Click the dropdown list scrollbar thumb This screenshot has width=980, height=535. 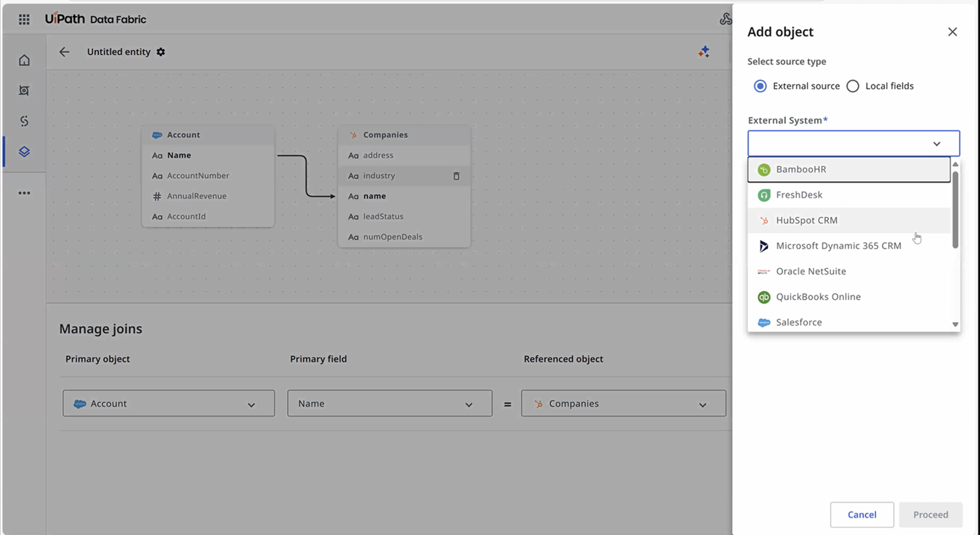click(955, 209)
